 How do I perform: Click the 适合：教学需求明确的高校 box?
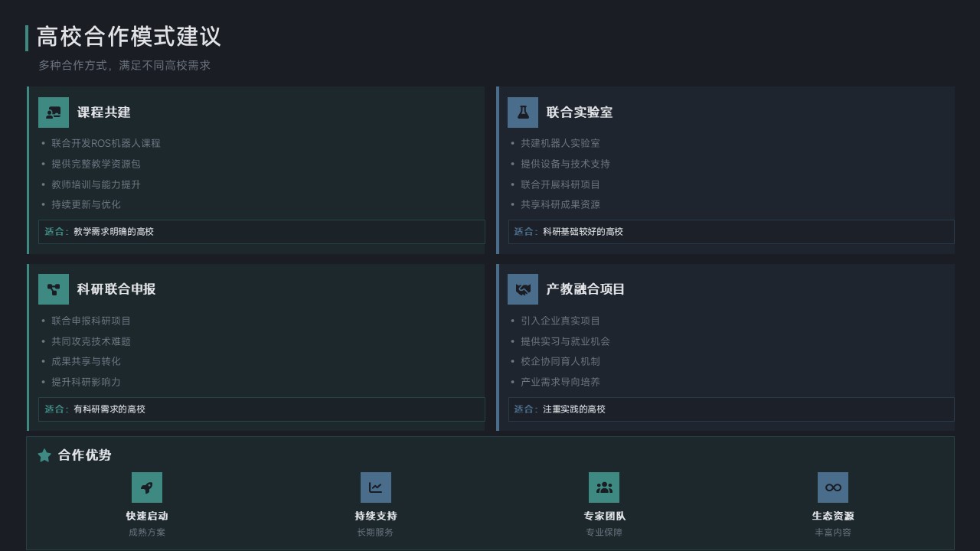261,232
